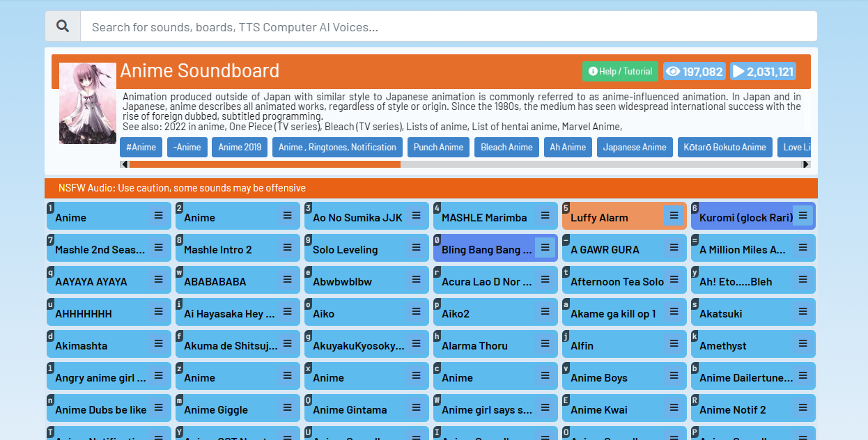This screenshot has width=868, height=440.
Task: Open hamburger menu on Kuromi sound tile
Action: [x=803, y=216]
